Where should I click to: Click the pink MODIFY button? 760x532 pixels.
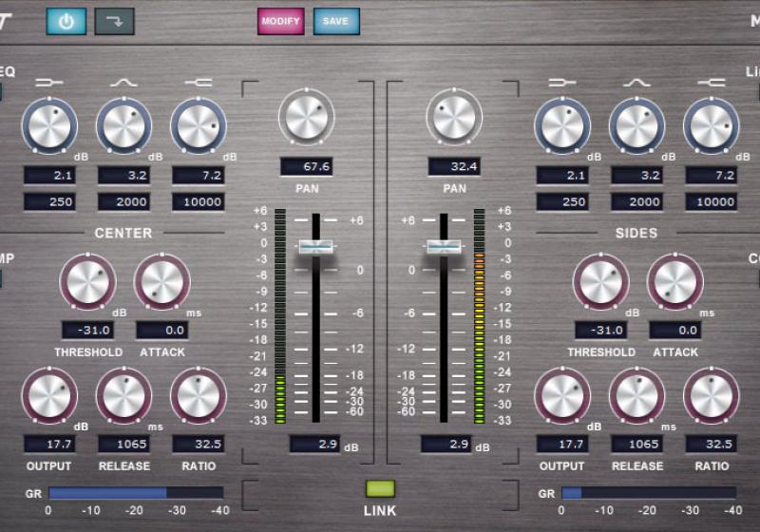point(281,21)
